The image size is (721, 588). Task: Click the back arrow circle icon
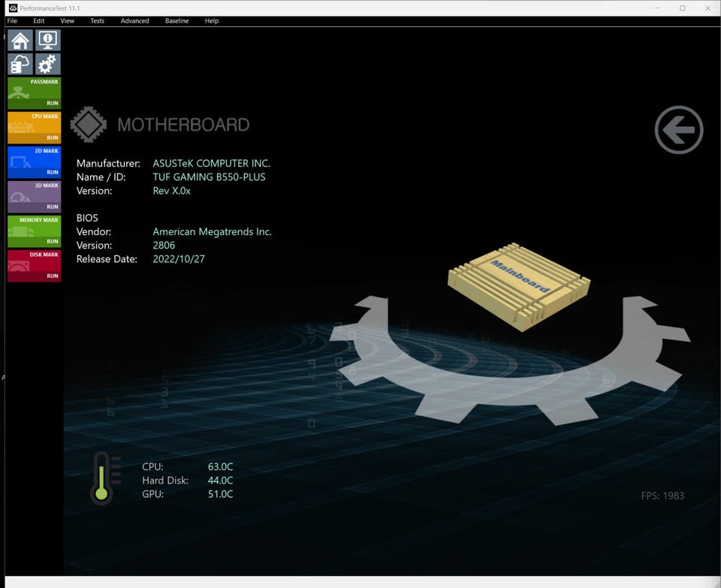point(678,131)
